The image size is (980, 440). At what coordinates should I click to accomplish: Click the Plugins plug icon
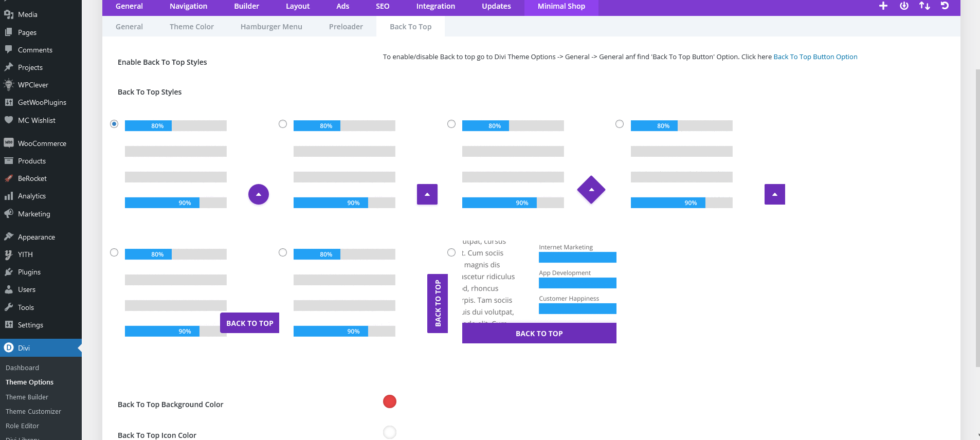pos(9,271)
